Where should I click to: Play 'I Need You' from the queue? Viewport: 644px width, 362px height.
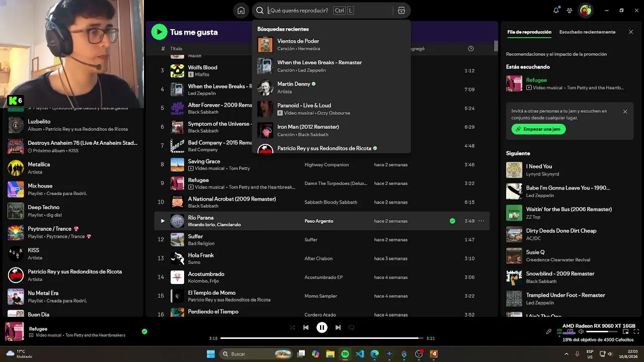coord(514,170)
